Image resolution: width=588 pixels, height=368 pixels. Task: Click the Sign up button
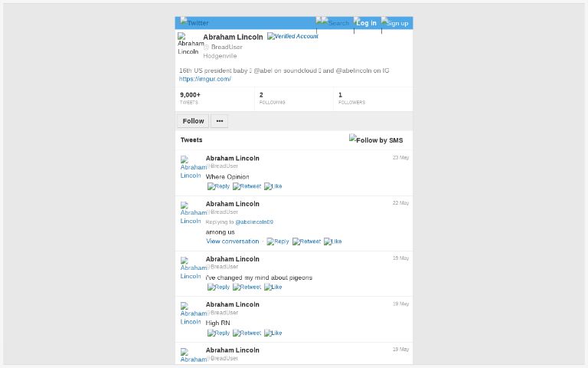pyautogui.click(x=395, y=22)
